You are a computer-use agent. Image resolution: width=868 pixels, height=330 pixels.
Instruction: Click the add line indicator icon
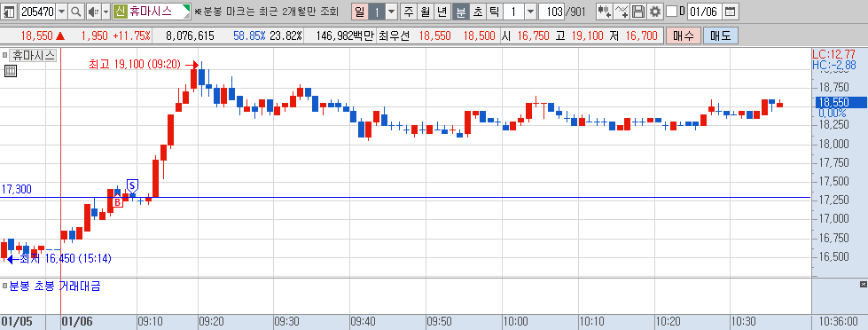pyautogui.click(x=622, y=11)
